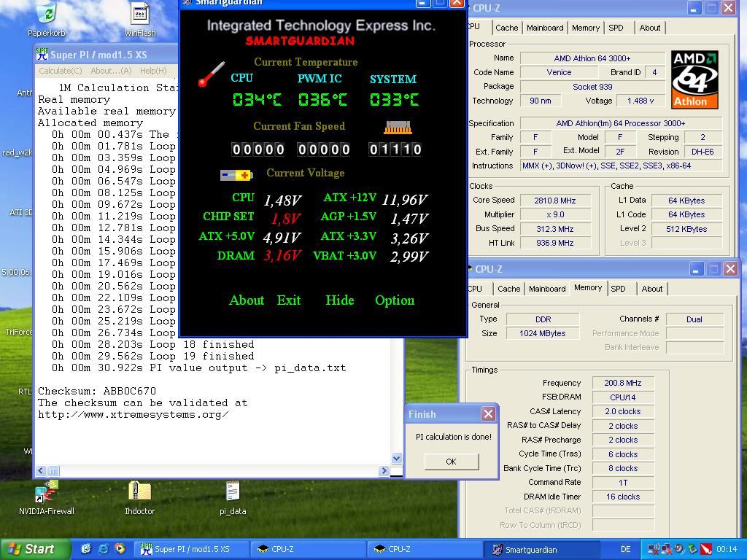747x560 pixels.
Task: Launch Windows Media Player from quick launch
Action: tap(120, 549)
